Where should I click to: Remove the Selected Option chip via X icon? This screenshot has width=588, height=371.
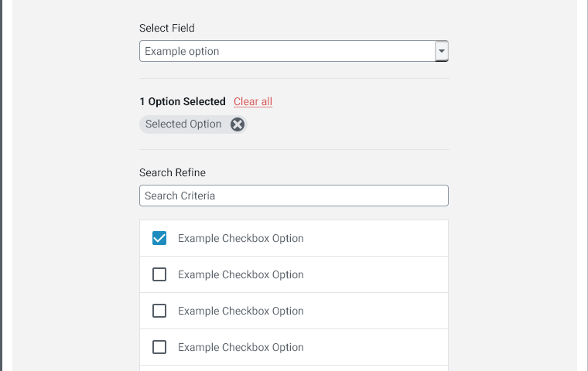point(238,124)
